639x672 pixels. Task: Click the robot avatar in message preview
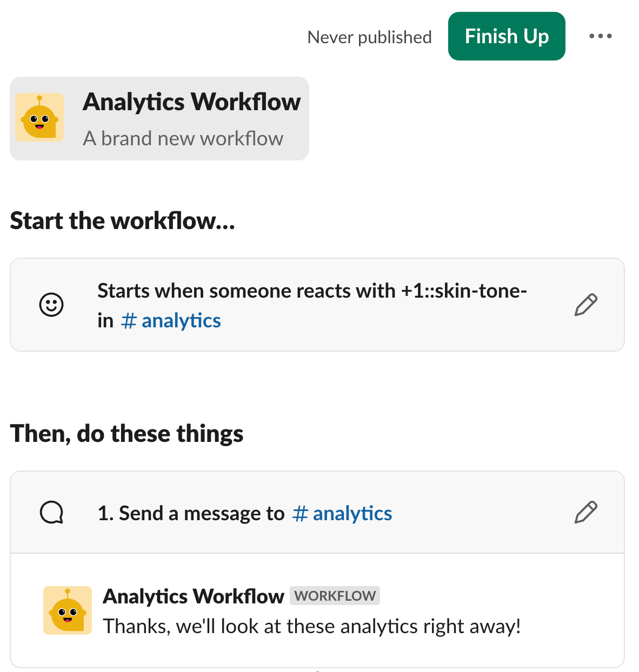tap(68, 610)
